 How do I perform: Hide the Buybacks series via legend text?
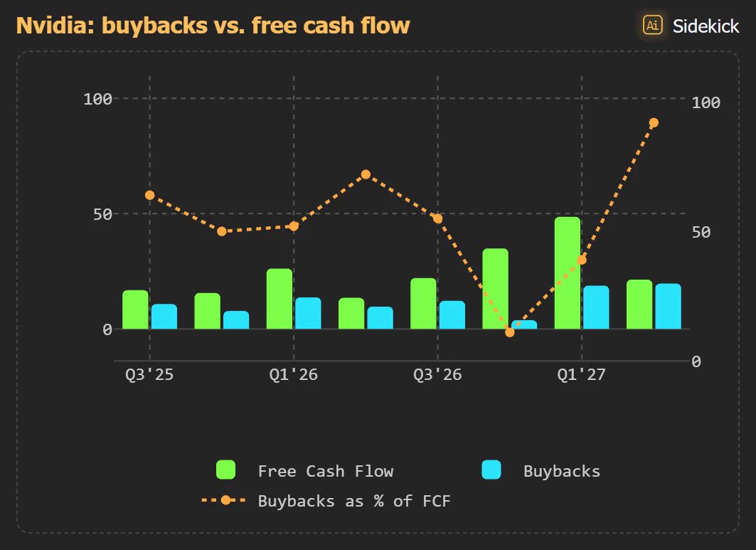point(562,471)
